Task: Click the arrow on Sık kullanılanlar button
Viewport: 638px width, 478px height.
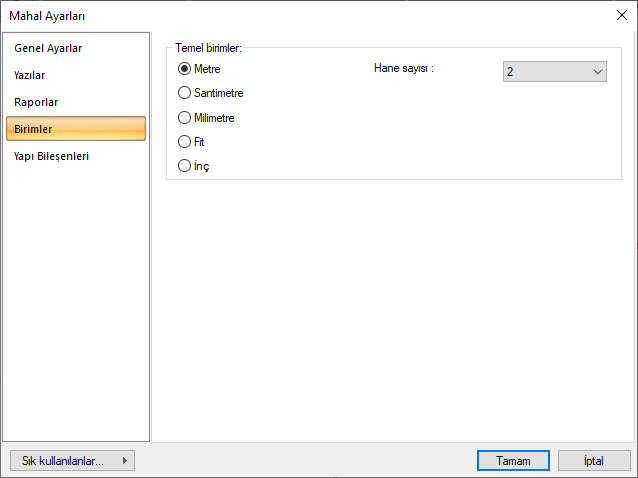Action: pos(124,461)
